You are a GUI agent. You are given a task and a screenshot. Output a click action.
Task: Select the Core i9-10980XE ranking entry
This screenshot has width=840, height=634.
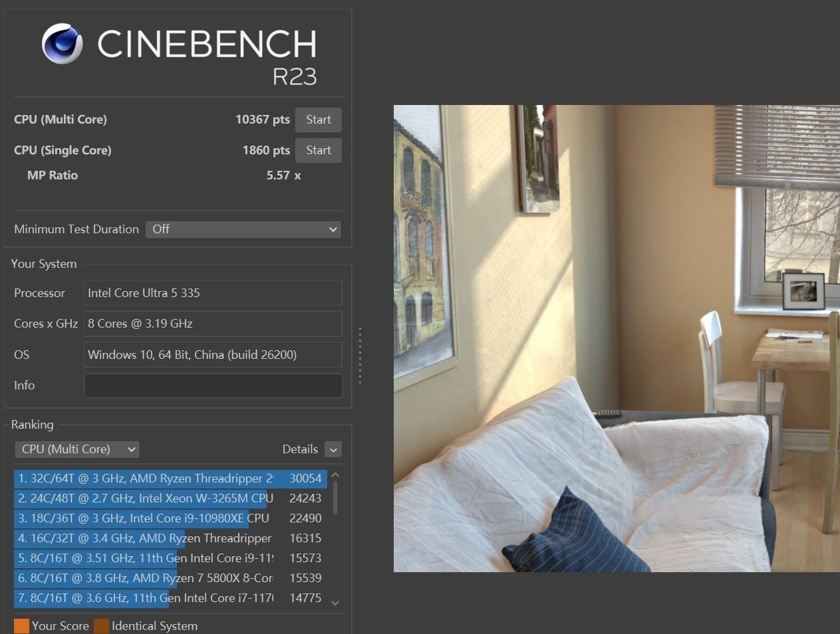[170, 518]
